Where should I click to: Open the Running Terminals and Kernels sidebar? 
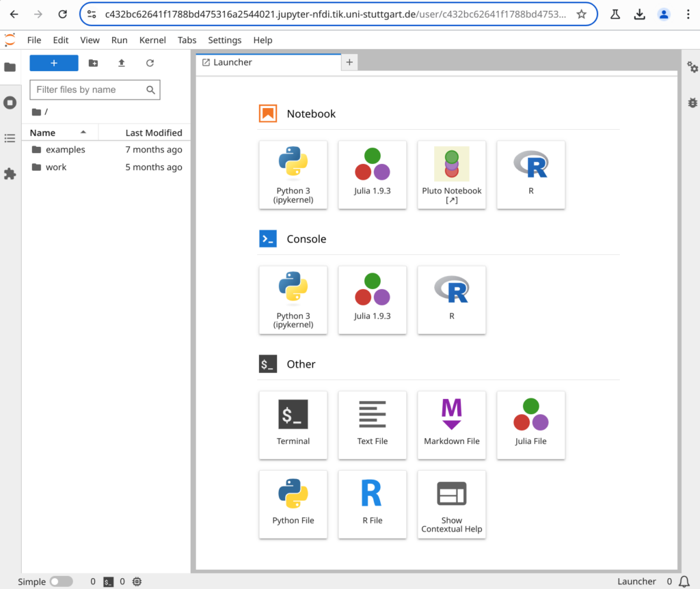click(10, 102)
